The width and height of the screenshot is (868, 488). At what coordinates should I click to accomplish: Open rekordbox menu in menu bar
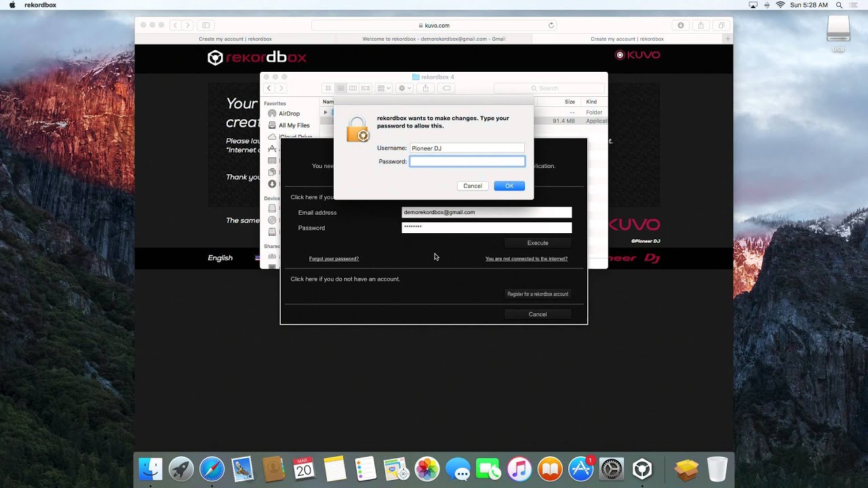point(41,5)
